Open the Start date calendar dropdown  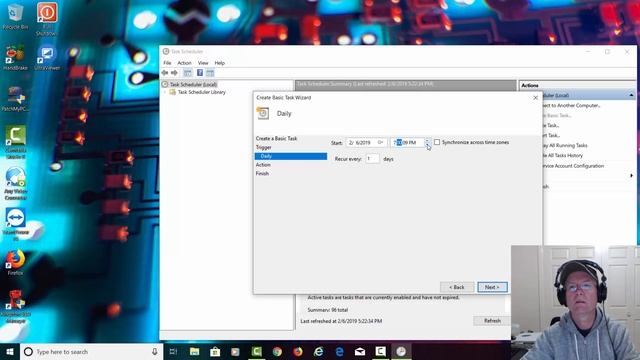pyautogui.click(x=380, y=142)
